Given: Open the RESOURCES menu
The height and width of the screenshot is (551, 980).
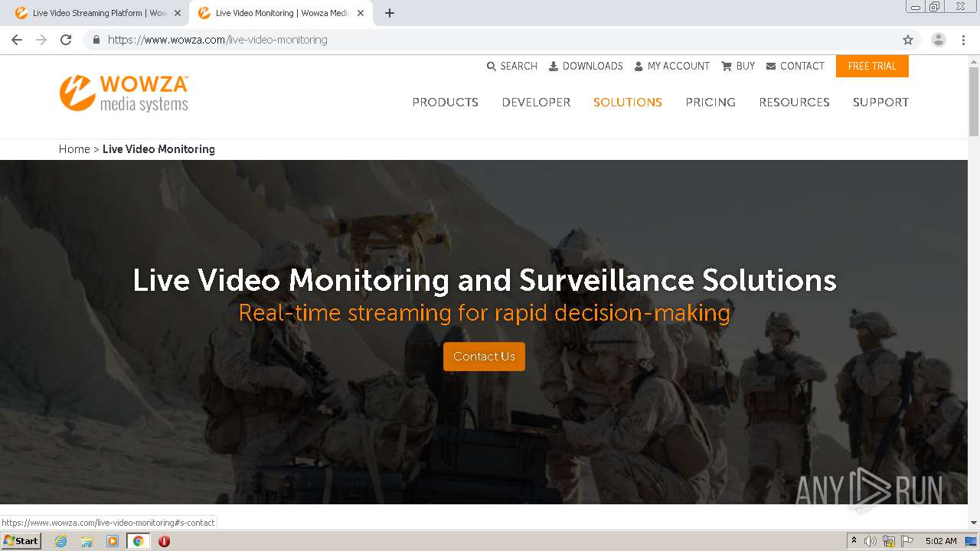Looking at the screenshot, I should [794, 103].
